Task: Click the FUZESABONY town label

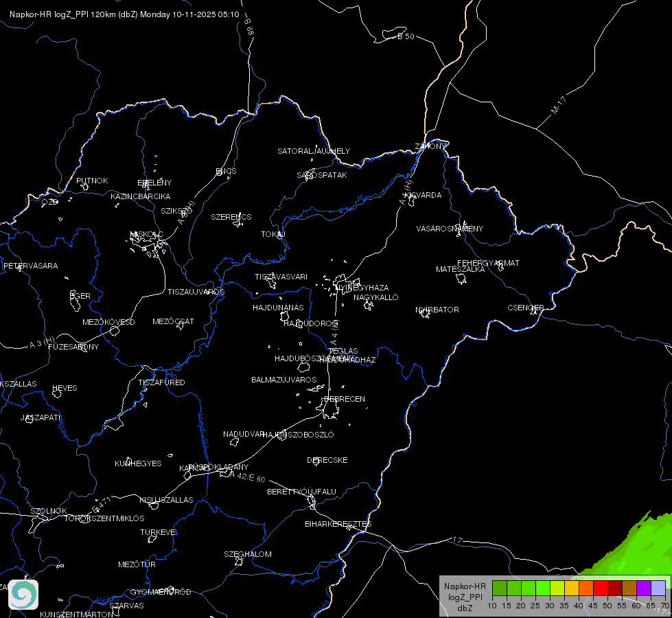Action: [x=73, y=347]
